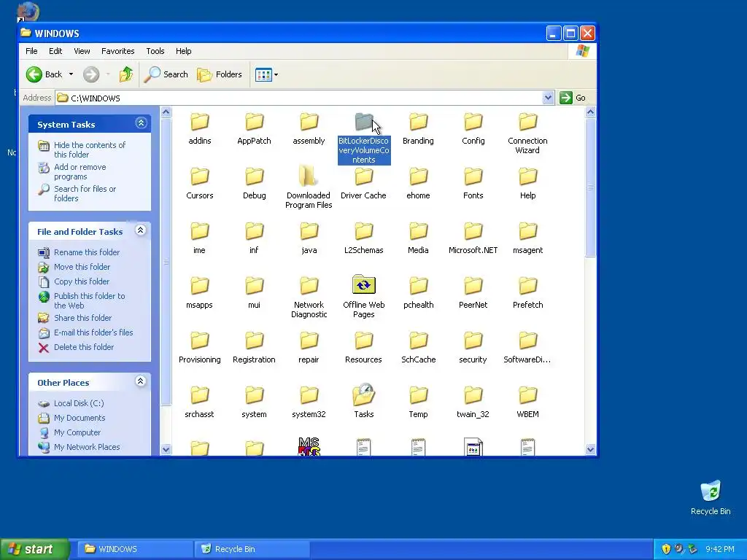Click the Start button
Viewport: 747px width, 560px height.
(34, 549)
